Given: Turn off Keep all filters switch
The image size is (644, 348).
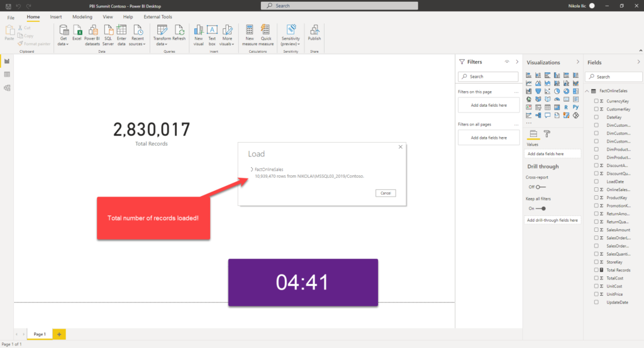Looking at the screenshot, I should click(x=541, y=209).
